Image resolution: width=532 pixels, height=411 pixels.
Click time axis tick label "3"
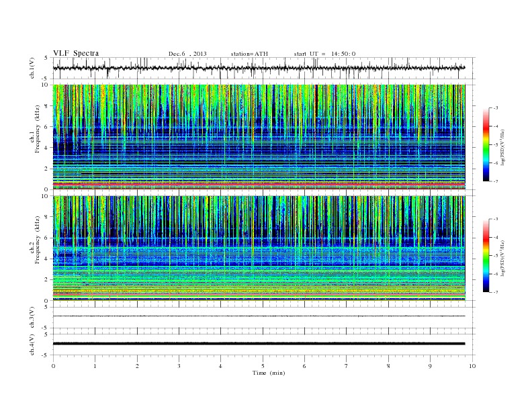tap(179, 366)
